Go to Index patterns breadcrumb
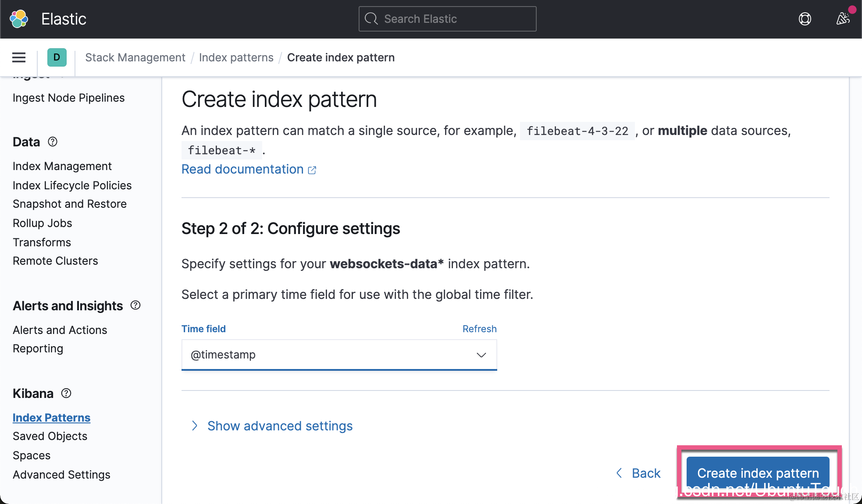The height and width of the screenshot is (504, 862). coord(236,57)
